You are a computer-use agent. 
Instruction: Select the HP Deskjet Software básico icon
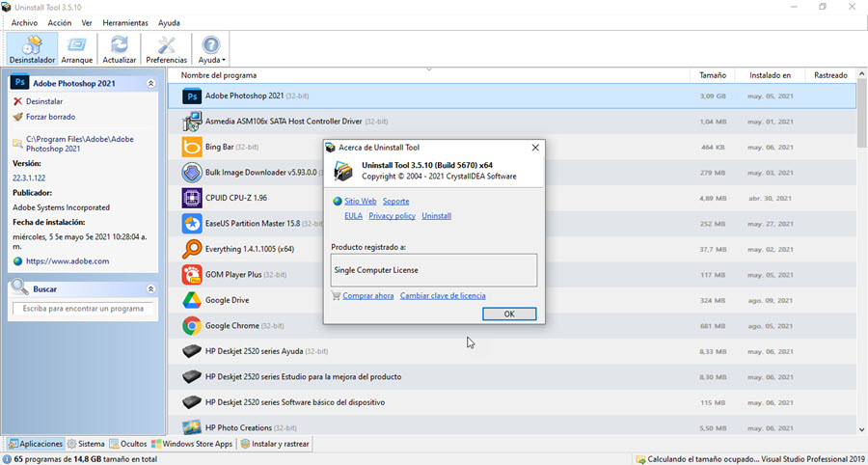(192, 402)
